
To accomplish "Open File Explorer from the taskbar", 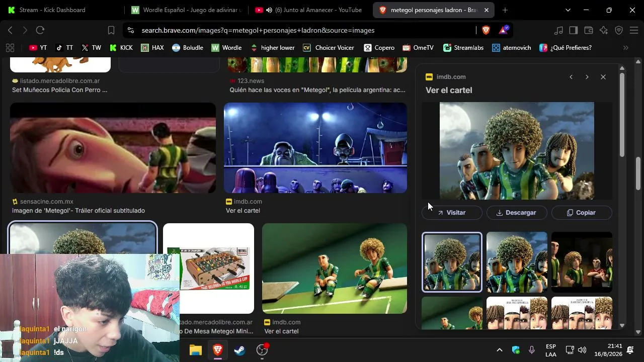I will [x=195, y=350].
